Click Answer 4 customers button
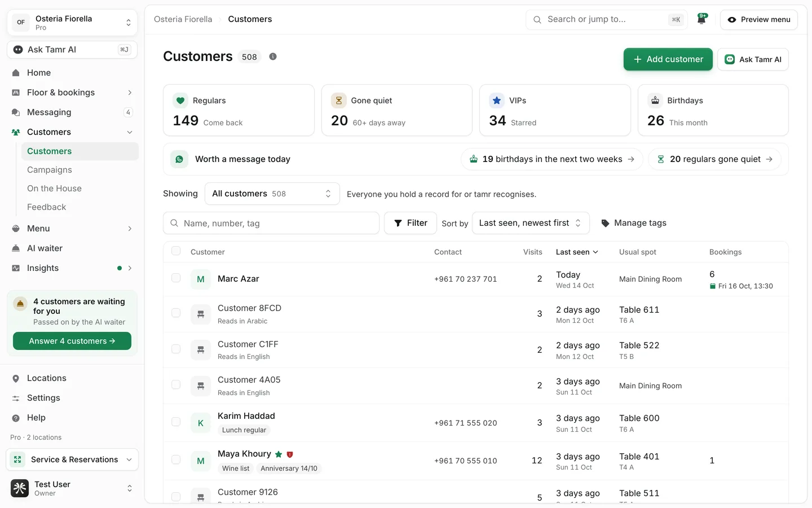Viewport: 812px width, 508px height. (x=72, y=341)
